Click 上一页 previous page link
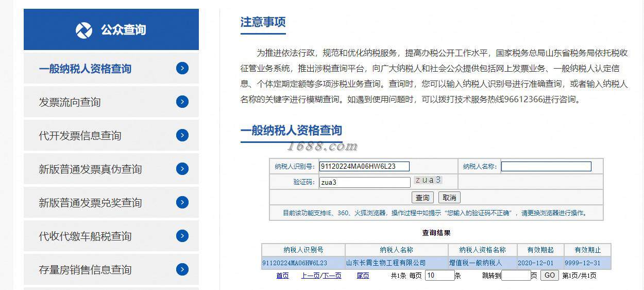 311,276
